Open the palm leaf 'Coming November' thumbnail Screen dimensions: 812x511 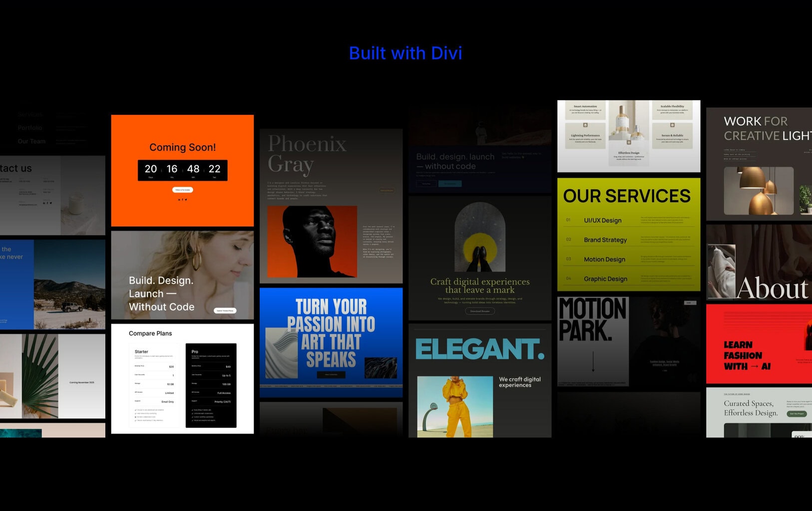pos(52,376)
